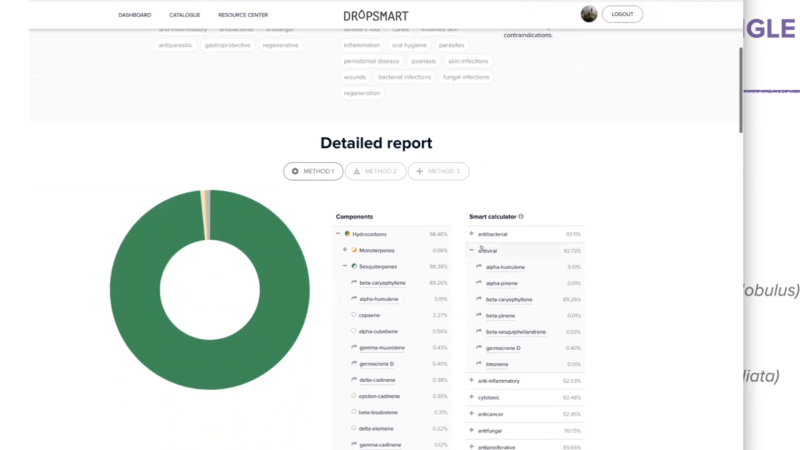
Task: Collapse the Hydrocarbons group
Action: coord(338,234)
